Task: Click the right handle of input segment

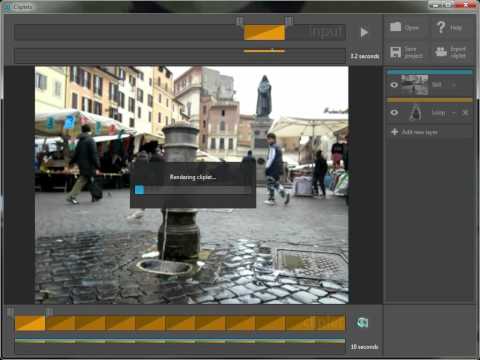Action: (289, 21)
